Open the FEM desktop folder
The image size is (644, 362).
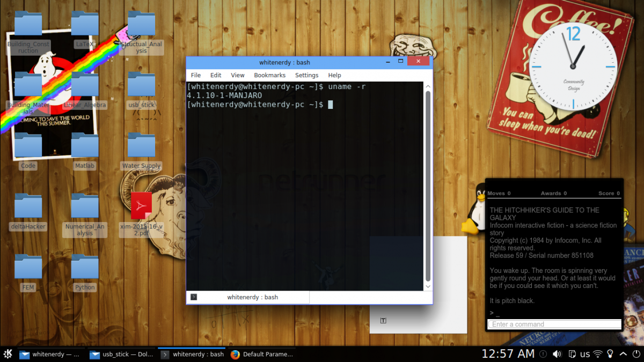[28, 267]
